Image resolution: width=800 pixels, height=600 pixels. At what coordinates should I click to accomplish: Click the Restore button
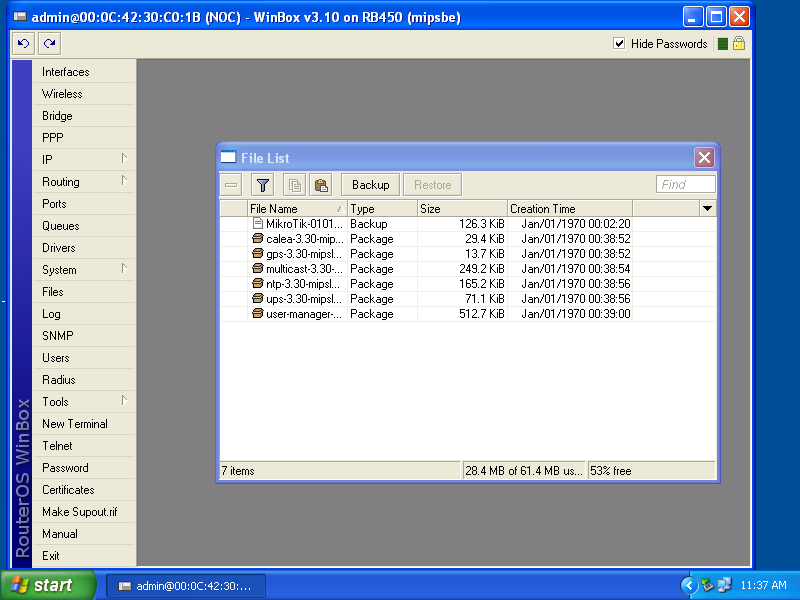(x=431, y=184)
